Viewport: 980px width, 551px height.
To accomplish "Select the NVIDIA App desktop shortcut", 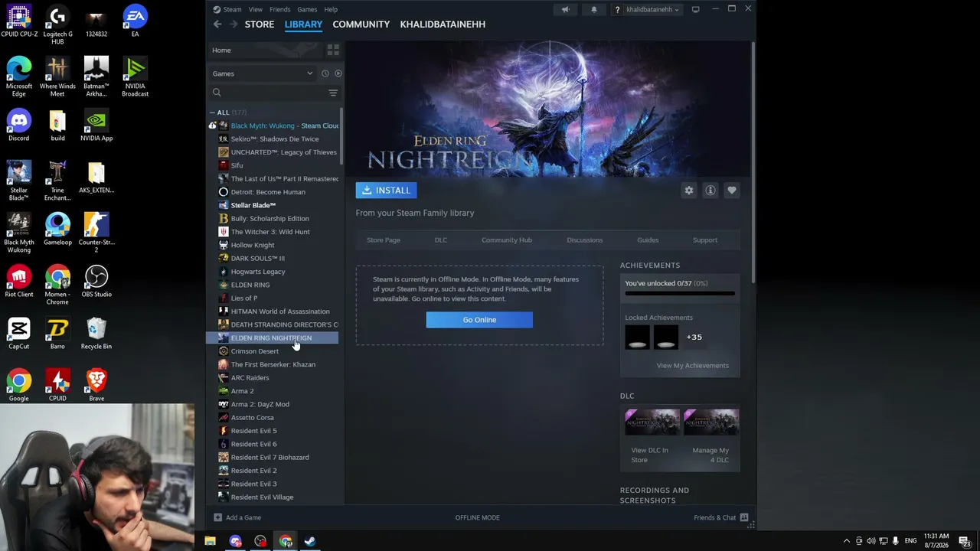I will [96, 125].
